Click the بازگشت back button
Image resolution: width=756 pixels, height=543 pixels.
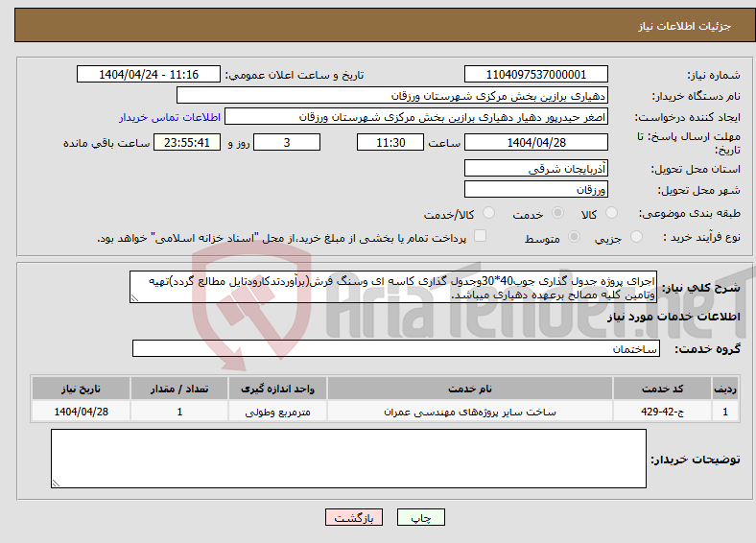(x=354, y=517)
